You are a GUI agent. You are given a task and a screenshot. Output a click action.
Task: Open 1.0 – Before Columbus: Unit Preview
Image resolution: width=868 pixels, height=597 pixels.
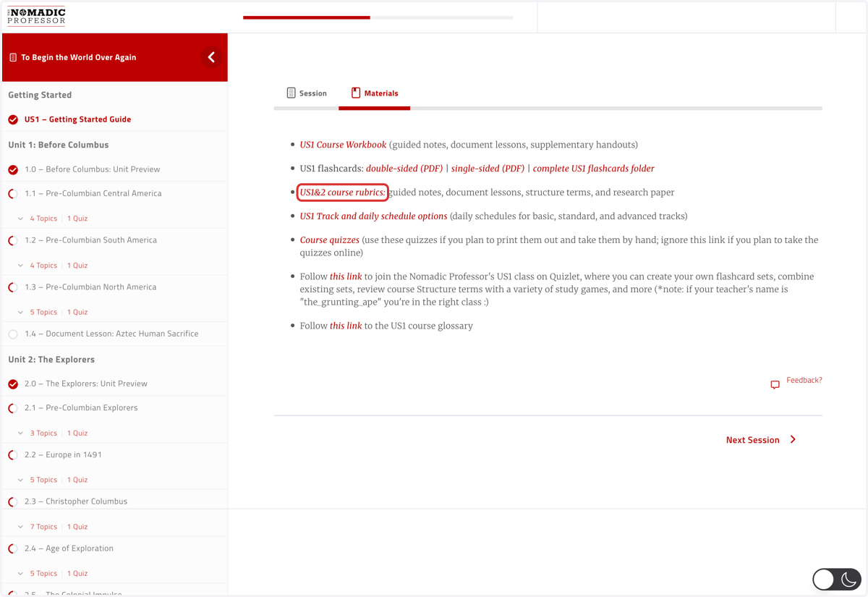pos(92,169)
